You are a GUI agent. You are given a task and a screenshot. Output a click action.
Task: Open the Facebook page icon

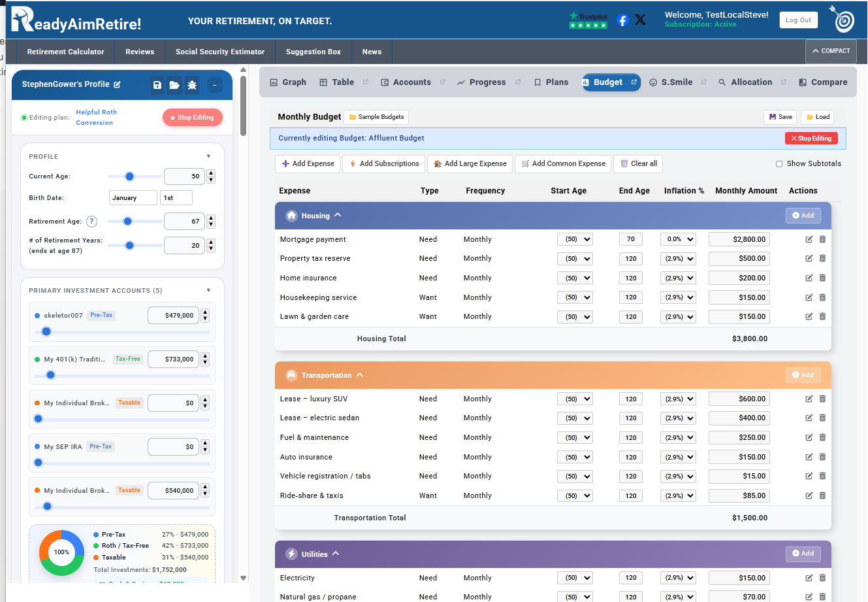(x=622, y=20)
